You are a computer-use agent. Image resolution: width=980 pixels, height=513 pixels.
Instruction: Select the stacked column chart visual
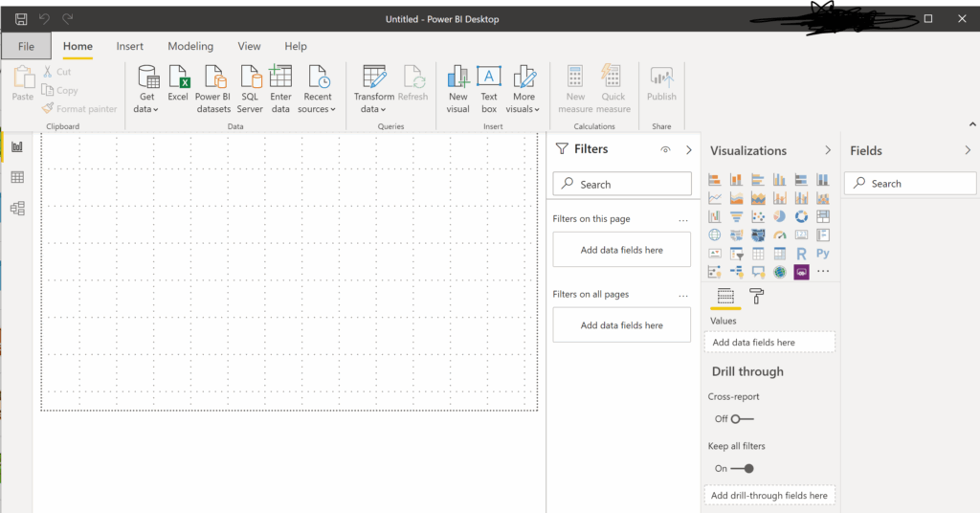tap(736, 180)
